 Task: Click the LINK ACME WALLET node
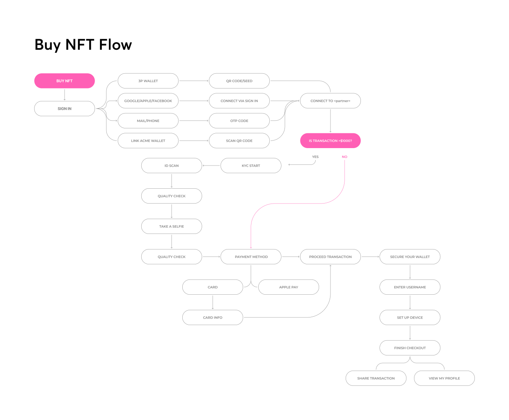click(x=148, y=141)
